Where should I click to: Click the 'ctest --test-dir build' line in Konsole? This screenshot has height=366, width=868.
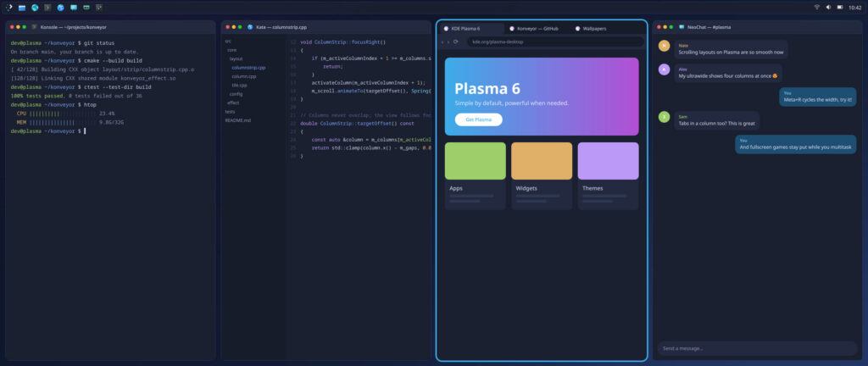click(81, 86)
